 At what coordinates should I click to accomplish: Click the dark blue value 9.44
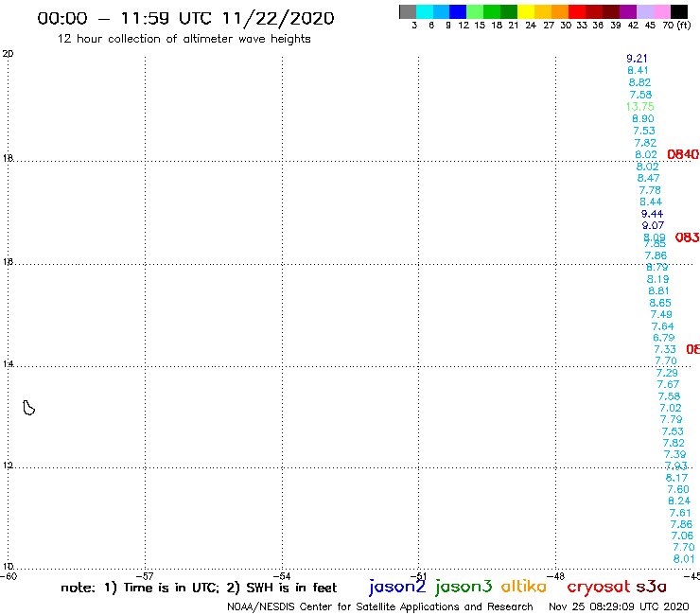652,214
